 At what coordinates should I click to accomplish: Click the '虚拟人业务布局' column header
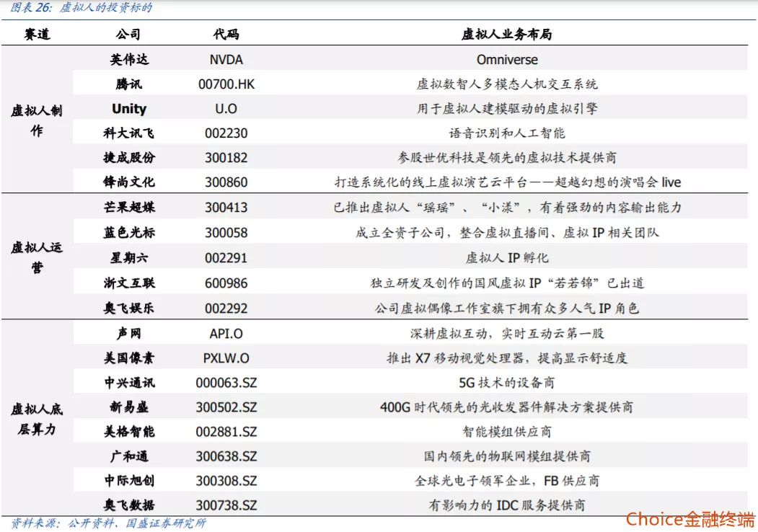click(506, 35)
